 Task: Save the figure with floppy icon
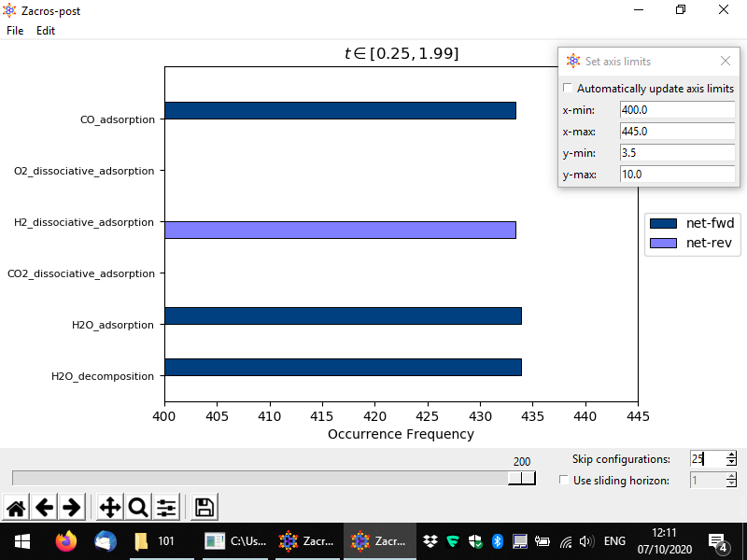(x=204, y=507)
